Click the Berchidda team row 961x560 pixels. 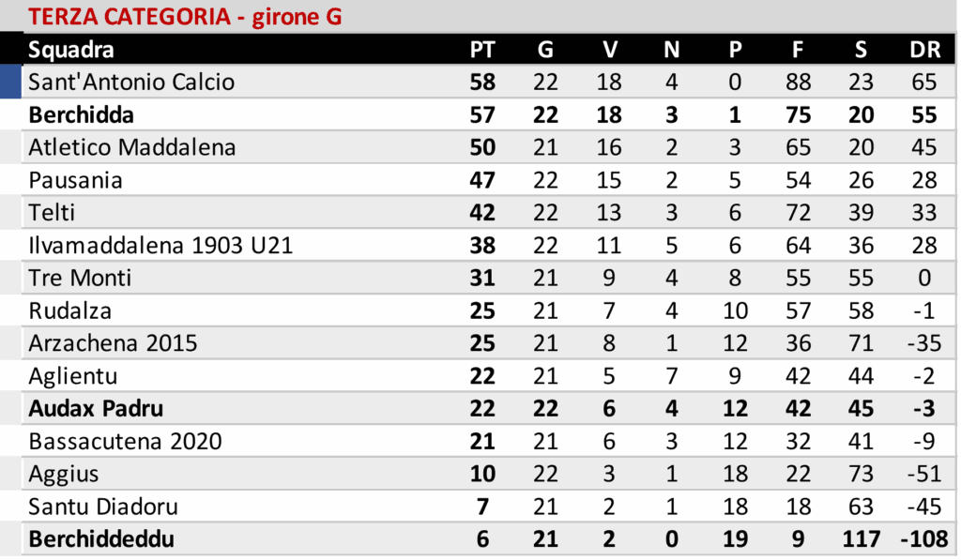click(82, 115)
